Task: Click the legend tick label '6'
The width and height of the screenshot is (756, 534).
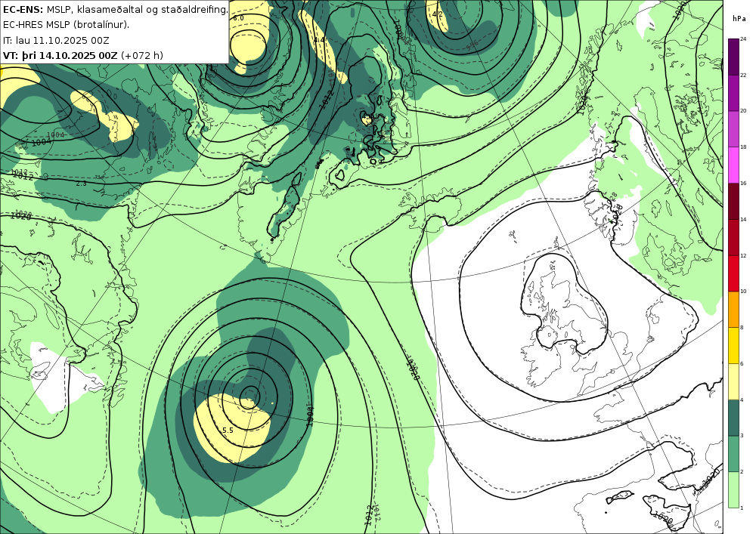Action: pos(742,363)
